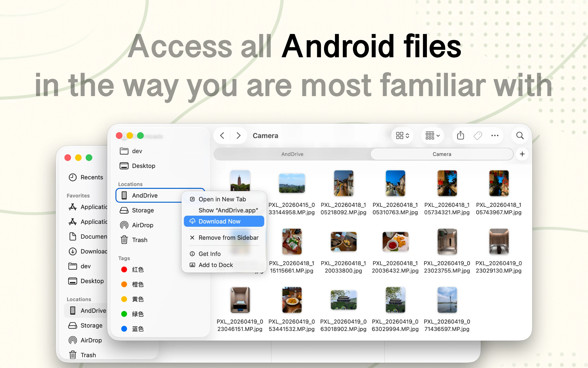Choose Add to Dock
The image size is (588, 368).
pyautogui.click(x=224, y=265)
